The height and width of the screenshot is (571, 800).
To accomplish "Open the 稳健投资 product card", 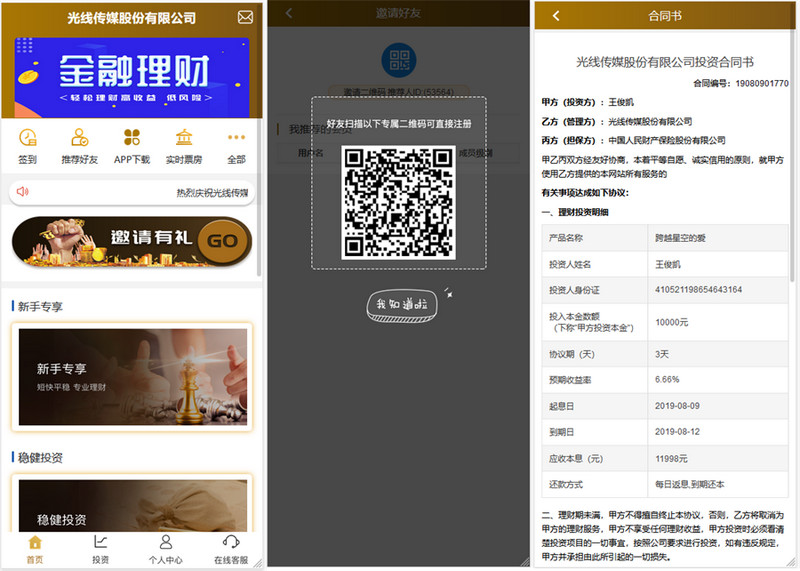I will pyautogui.click(x=132, y=505).
